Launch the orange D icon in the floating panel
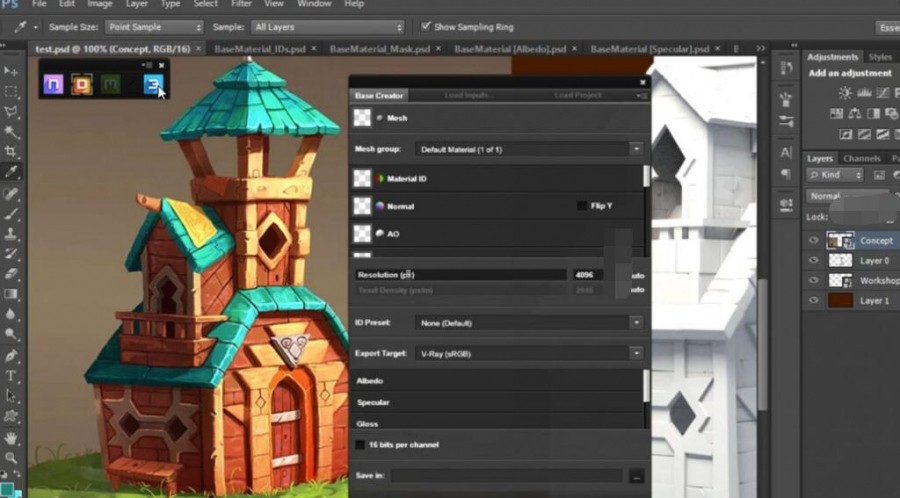The width and height of the screenshot is (900, 498). click(82, 85)
